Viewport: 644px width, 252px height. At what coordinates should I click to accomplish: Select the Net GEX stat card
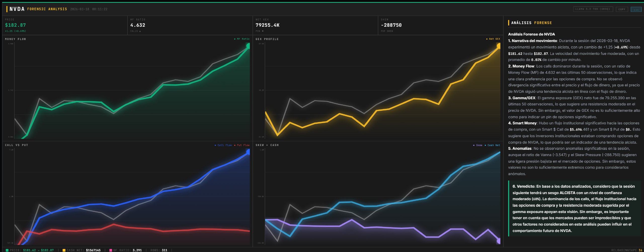315,25
